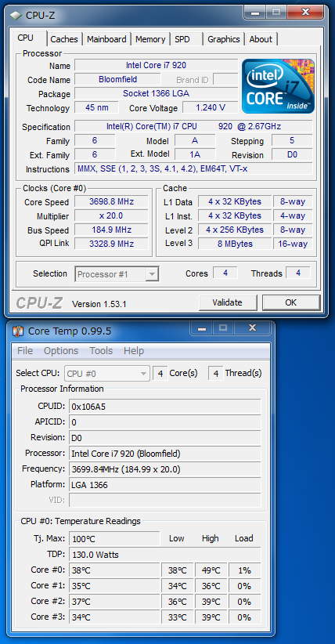
Task: Open the Help menu in Core Temp
Action: [x=134, y=351]
